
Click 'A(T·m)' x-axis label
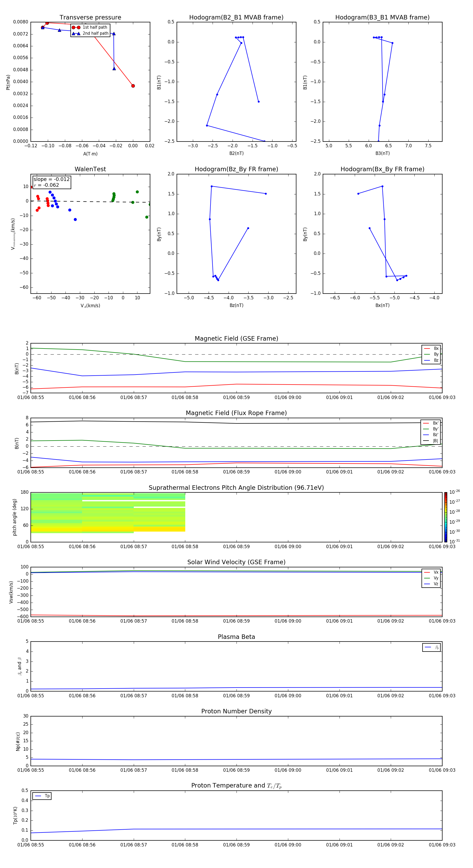pos(90,154)
